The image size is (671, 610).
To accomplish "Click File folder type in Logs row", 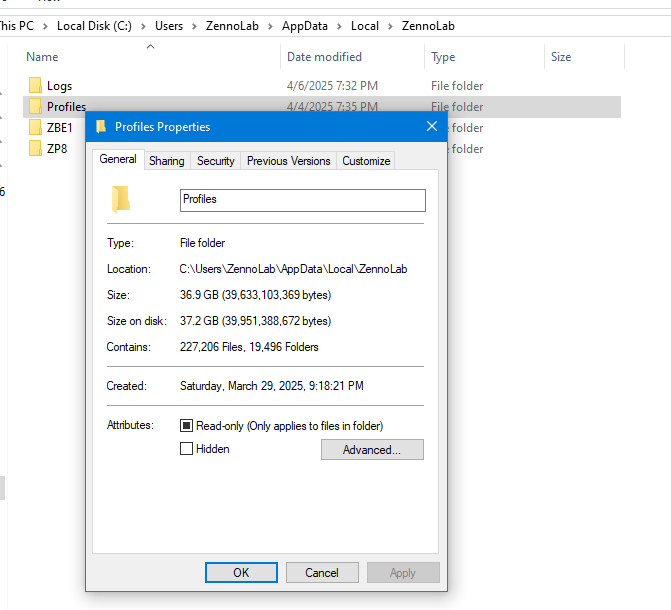I will coord(457,86).
